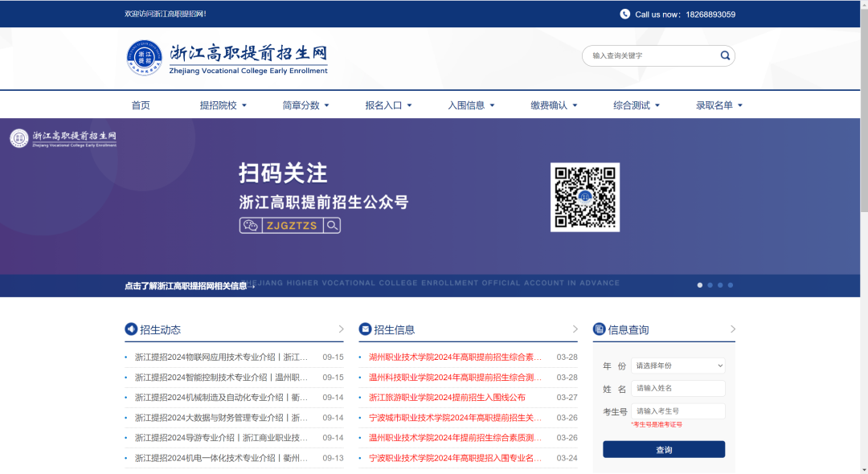Select the third banner slide dot

[x=720, y=285]
